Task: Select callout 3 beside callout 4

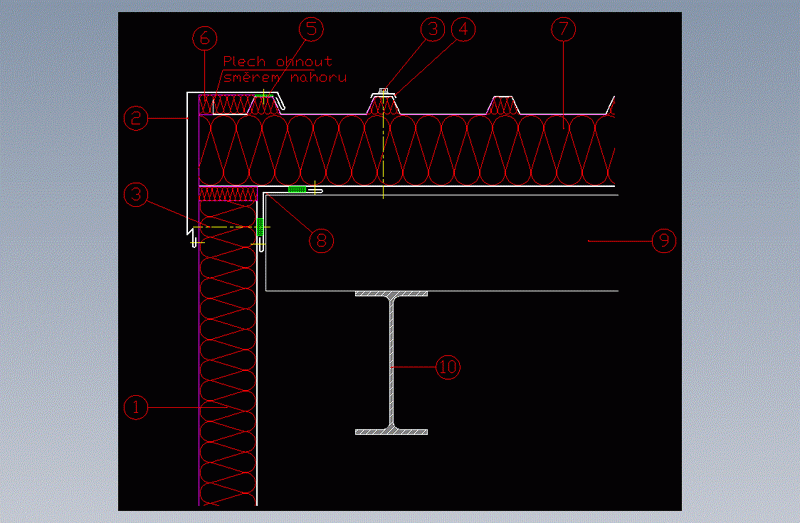Action: click(x=431, y=29)
